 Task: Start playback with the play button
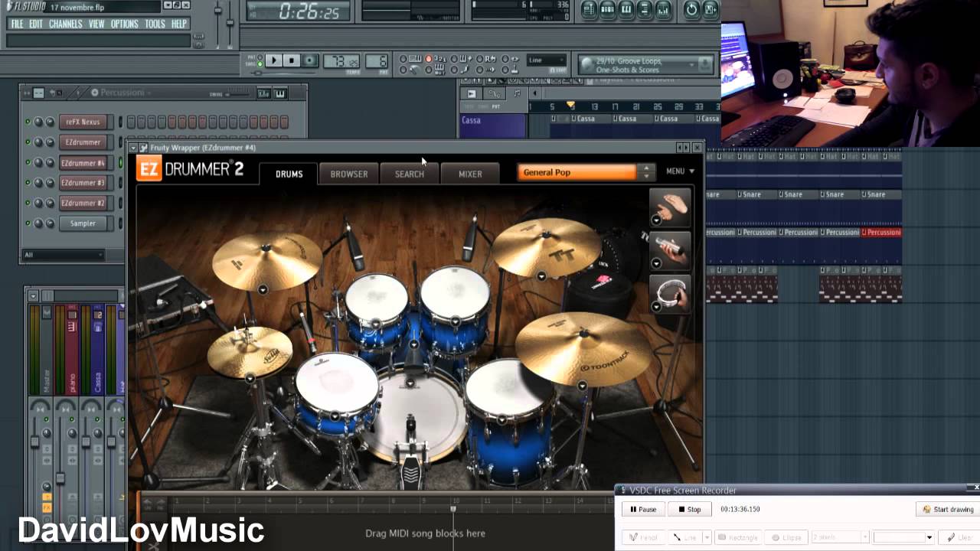(x=273, y=60)
